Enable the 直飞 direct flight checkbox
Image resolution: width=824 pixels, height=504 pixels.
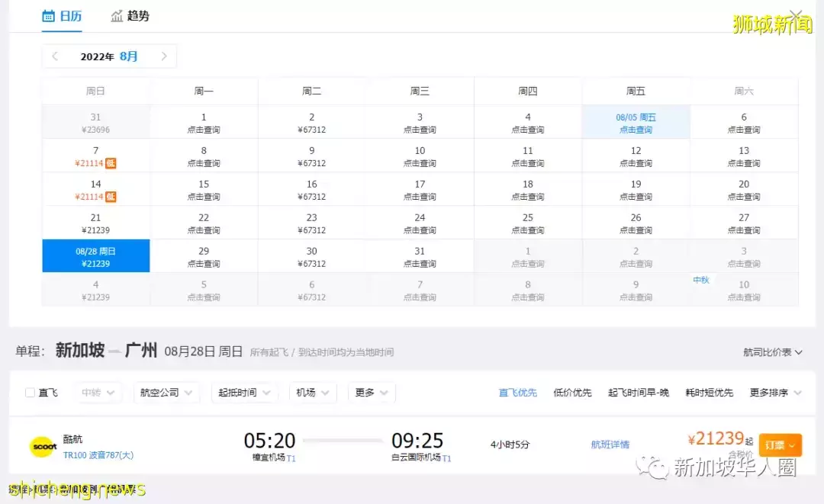(x=28, y=392)
